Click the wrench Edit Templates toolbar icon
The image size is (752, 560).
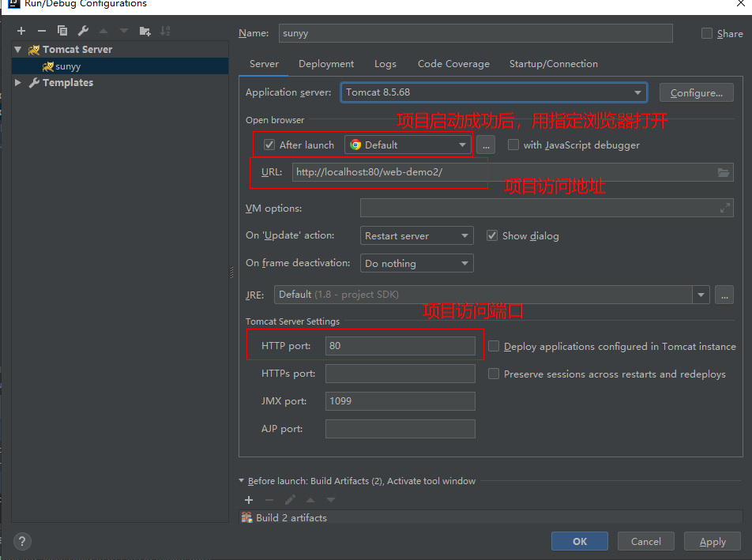(83, 31)
